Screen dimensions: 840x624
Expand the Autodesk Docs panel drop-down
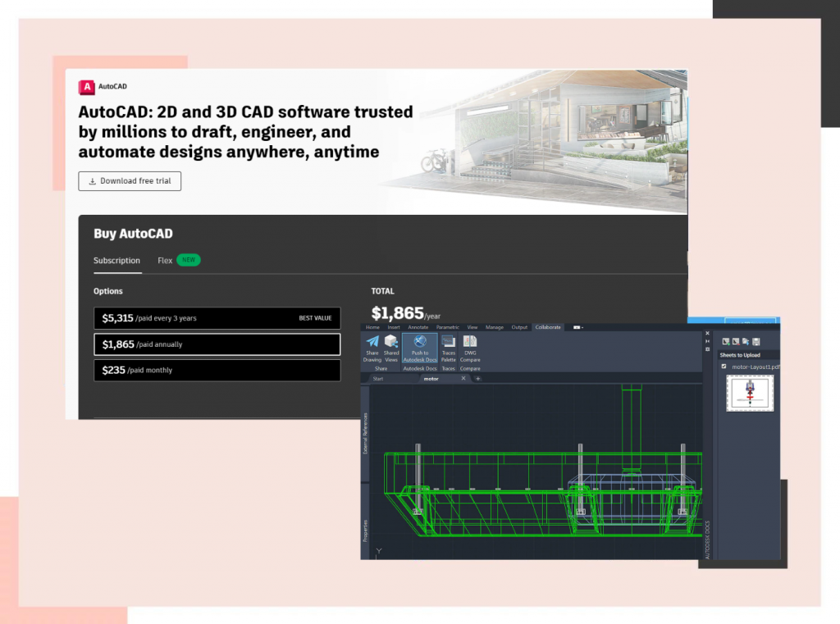(420, 367)
